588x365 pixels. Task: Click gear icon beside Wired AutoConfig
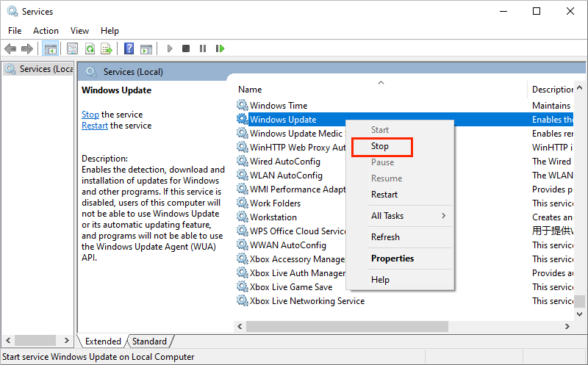pos(243,161)
